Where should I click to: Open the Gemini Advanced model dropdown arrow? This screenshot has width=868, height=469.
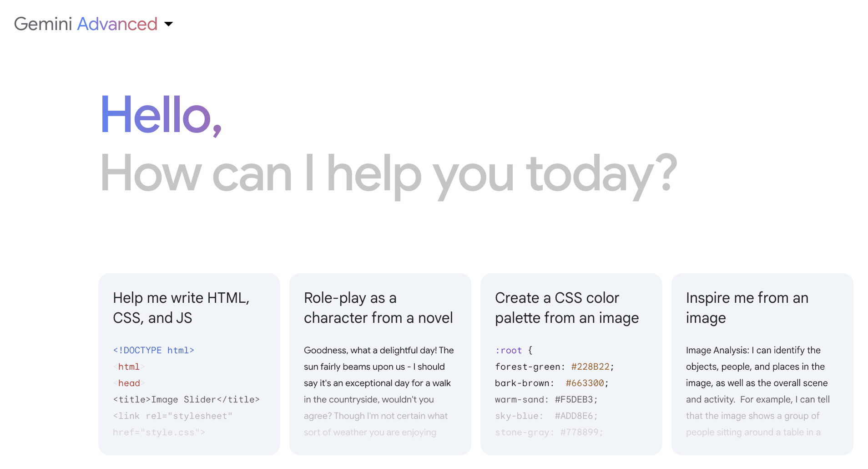168,24
